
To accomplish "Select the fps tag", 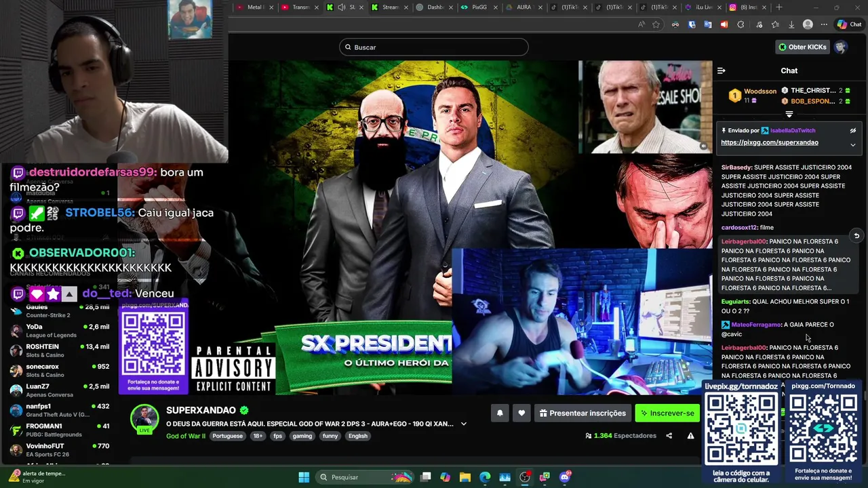I will pos(277,436).
